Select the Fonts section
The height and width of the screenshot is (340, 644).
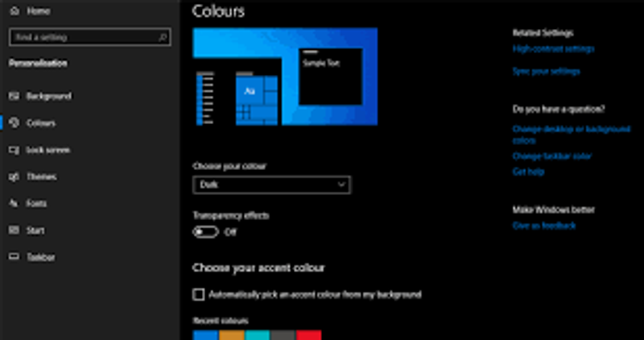[36, 204]
